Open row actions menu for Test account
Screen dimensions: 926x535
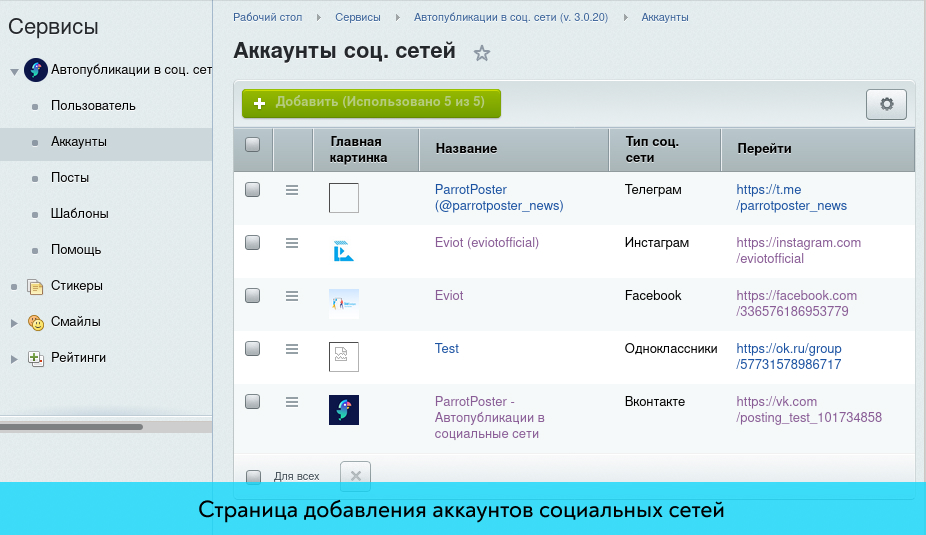292,348
